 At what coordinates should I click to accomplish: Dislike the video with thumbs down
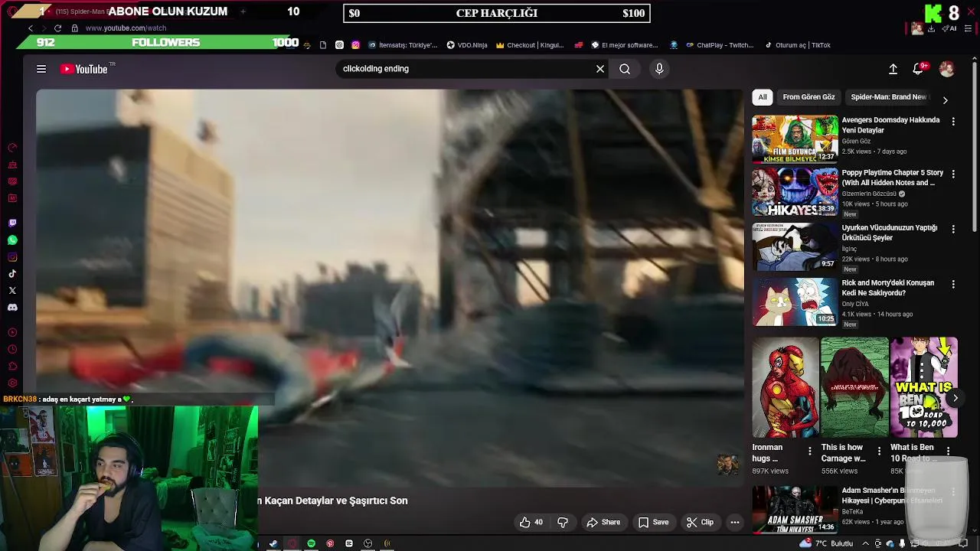point(563,522)
